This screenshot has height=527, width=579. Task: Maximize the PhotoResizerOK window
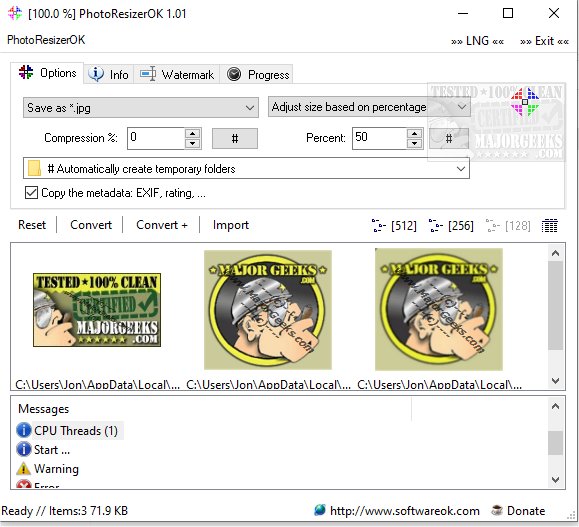tap(508, 13)
